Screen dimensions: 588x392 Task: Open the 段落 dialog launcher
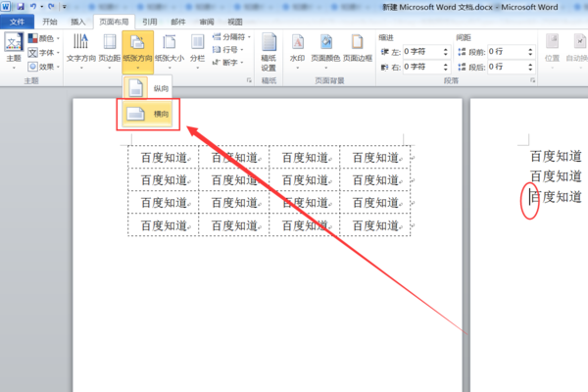(x=532, y=80)
